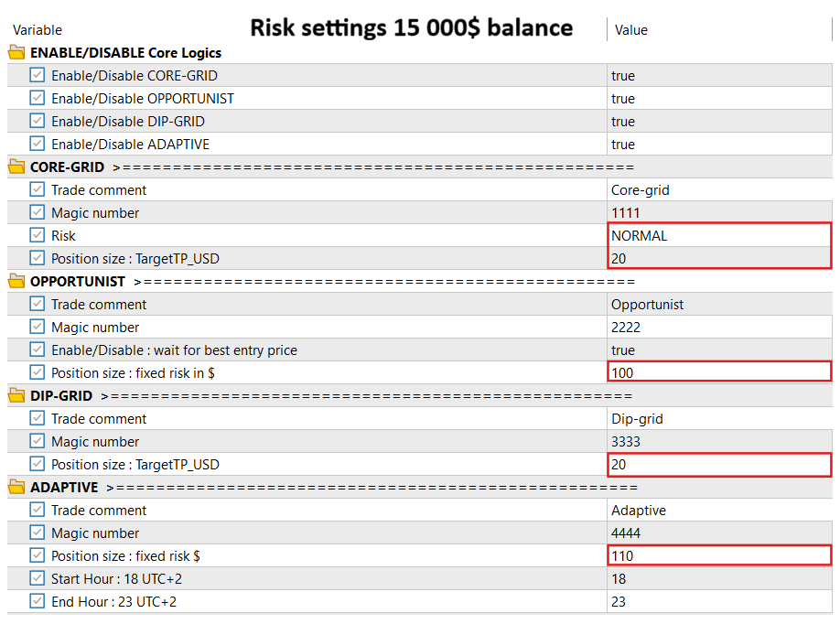Click the CORE-GRID section folder icon
The height and width of the screenshot is (624, 840).
(x=16, y=167)
